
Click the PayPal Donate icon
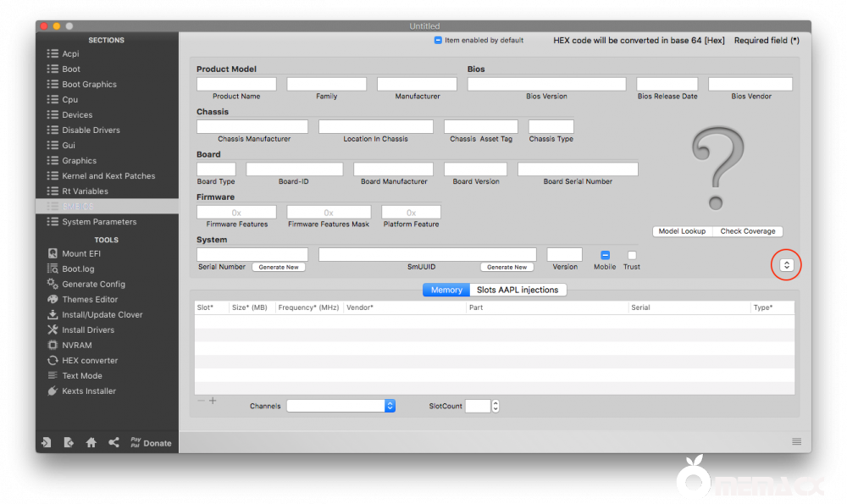tap(151, 441)
